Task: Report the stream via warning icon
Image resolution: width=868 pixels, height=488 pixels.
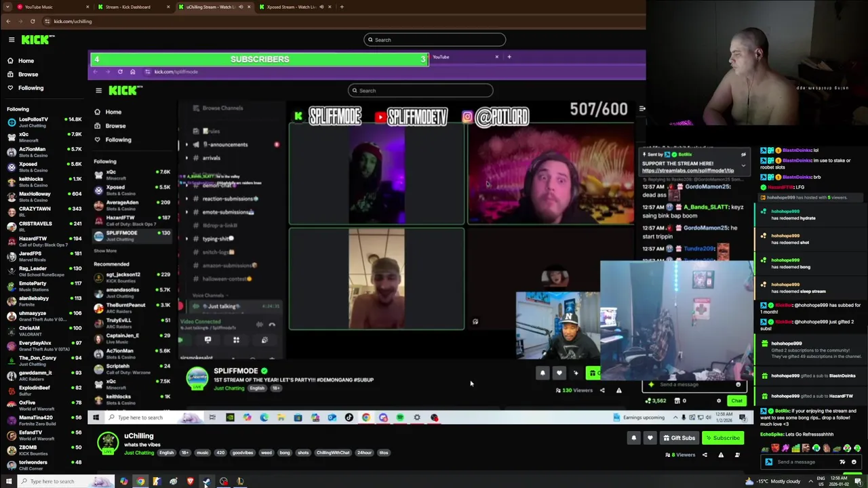Action: point(721,455)
